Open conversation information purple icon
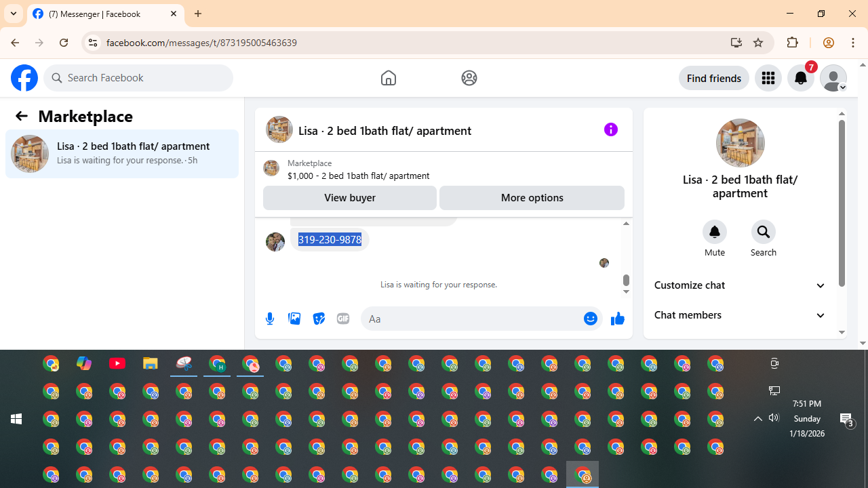Image resolution: width=868 pixels, height=488 pixels. point(611,129)
